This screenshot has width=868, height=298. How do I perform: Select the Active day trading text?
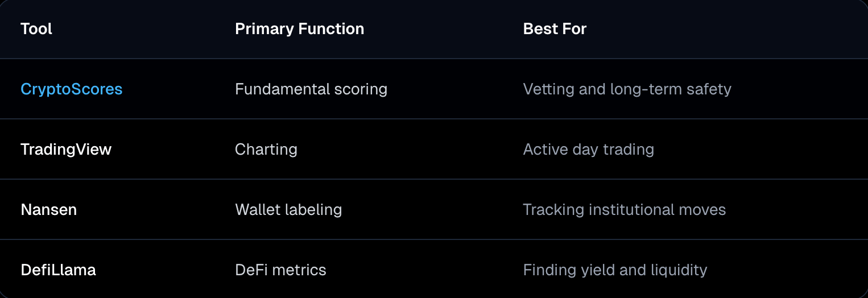click(588, 150)
